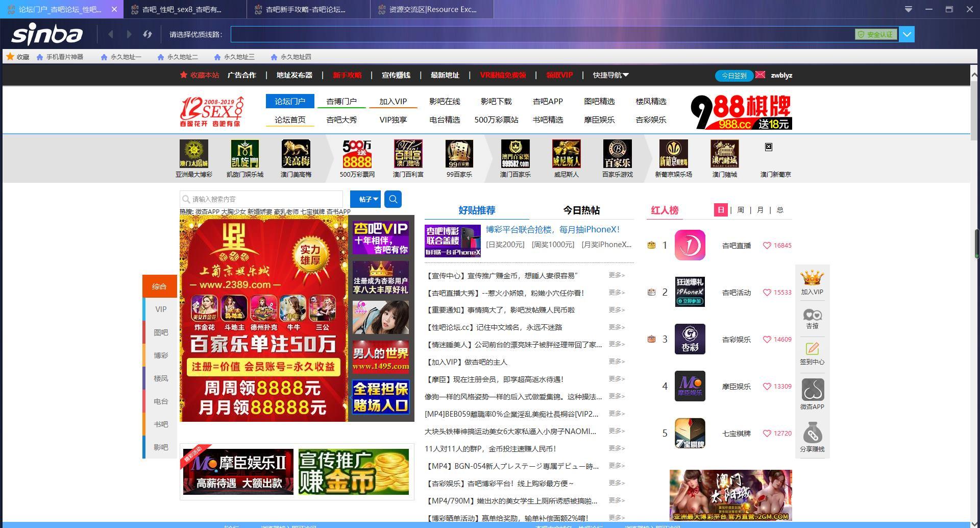Screen dimensions: 980x528
Task: Open the browser menu triangle icon in title bar
Action: click(909, 9)
